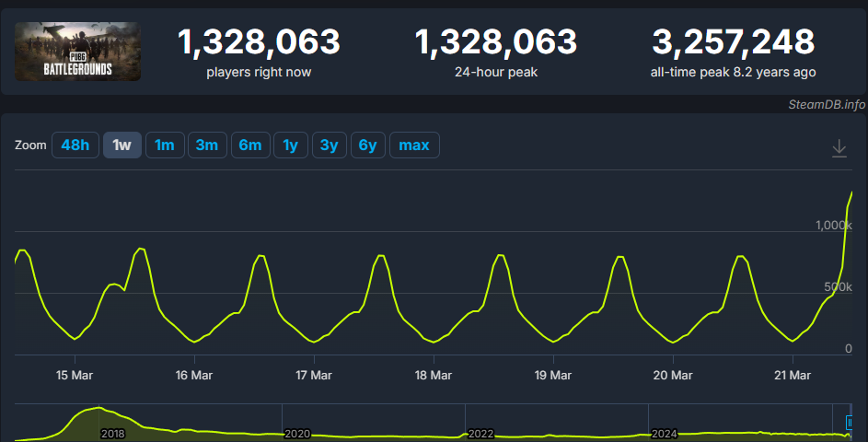The height and width of the screenshot is (442, 868).
Task: Click 2024 on the overview timeline
Action: [x=665, y=433]
